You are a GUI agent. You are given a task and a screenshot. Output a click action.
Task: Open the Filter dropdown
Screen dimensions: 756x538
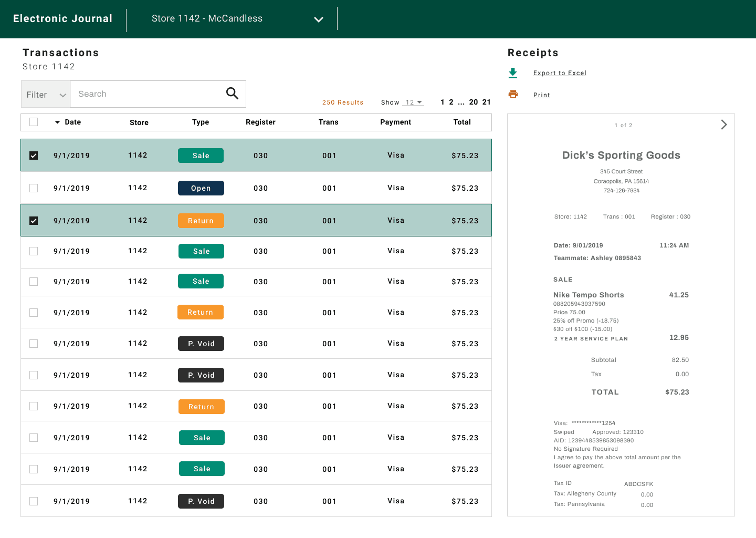pos(46,95)
